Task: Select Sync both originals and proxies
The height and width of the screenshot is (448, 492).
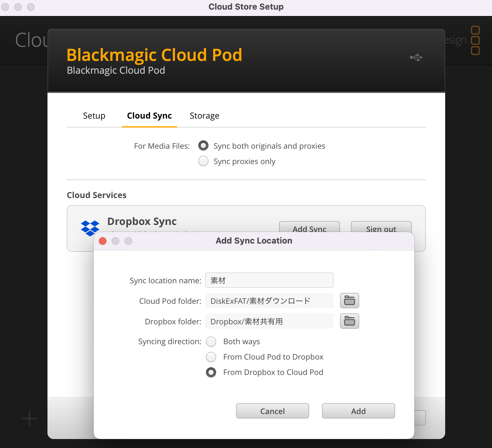Action: click(x=203, y=146)
